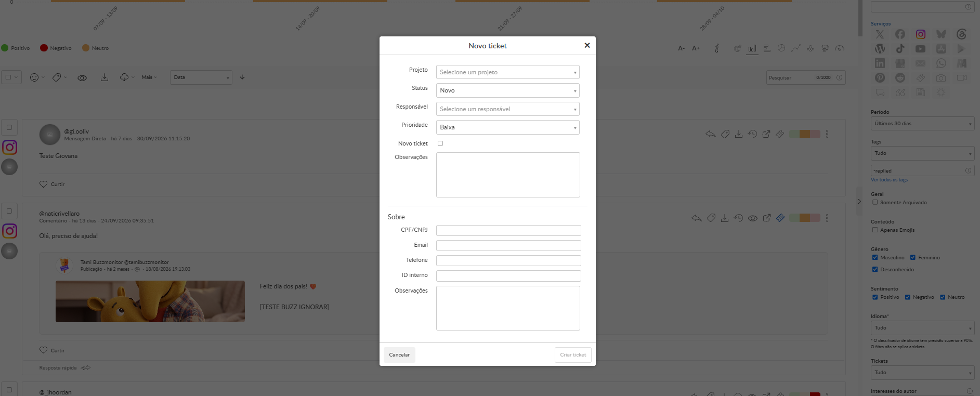This screenshot has width=980, height=396.
Task: Tick the Novo ticket checkbox
Action: point(440,143)
